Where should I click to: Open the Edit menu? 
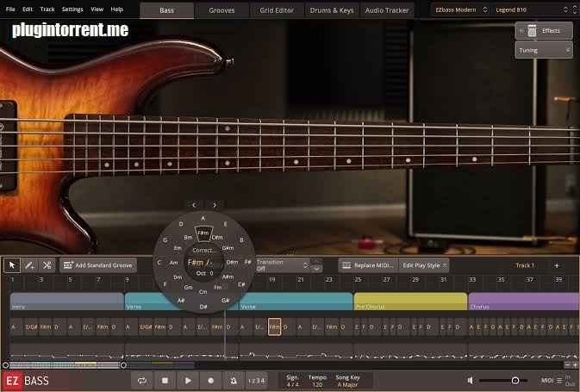coord(28,9)
